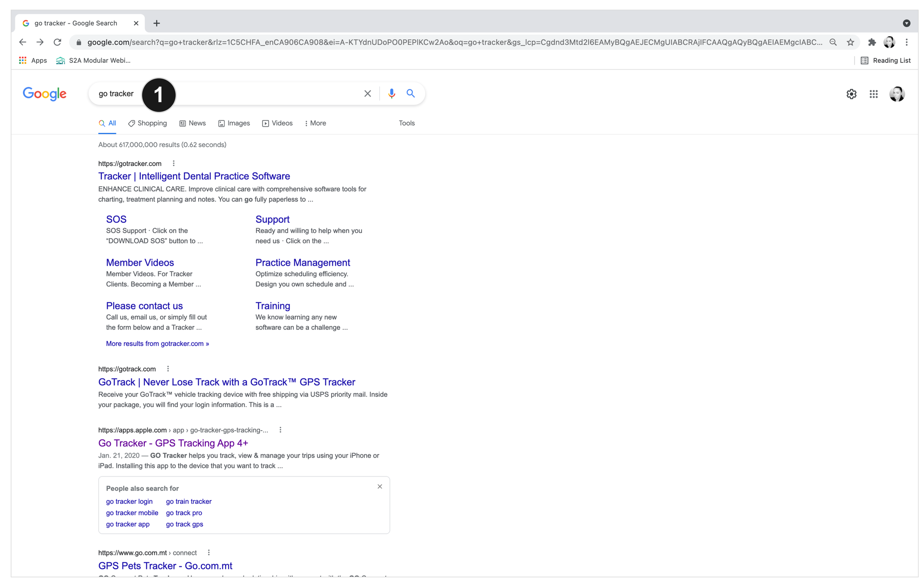Viewport: 924px width, 587px height.
Task: Open the SOS sitelink
Action: [x=116, y=219]
